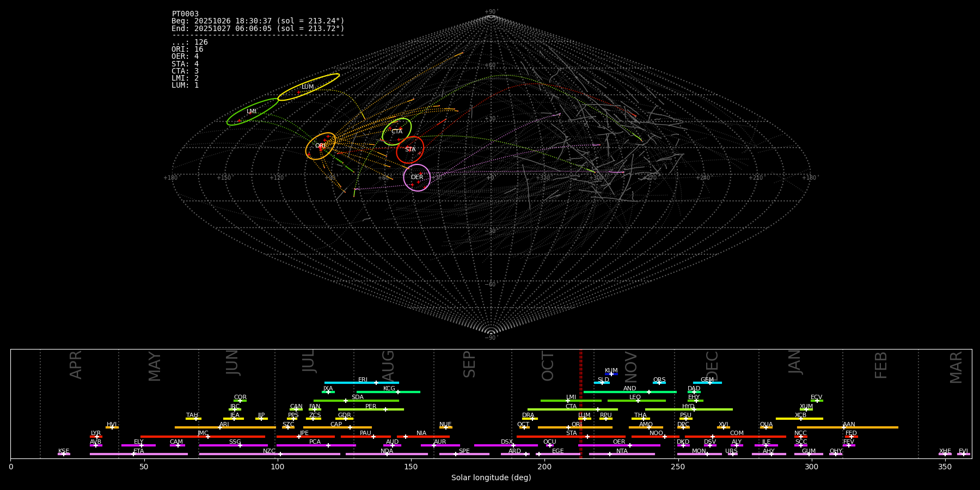980x490 pixels.
Task: Click the red NOO shower bar
Action: point(656,437)
